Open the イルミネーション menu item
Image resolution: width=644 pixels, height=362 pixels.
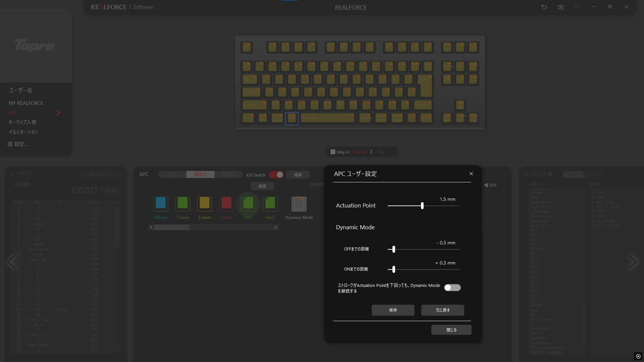coord(23,132)
